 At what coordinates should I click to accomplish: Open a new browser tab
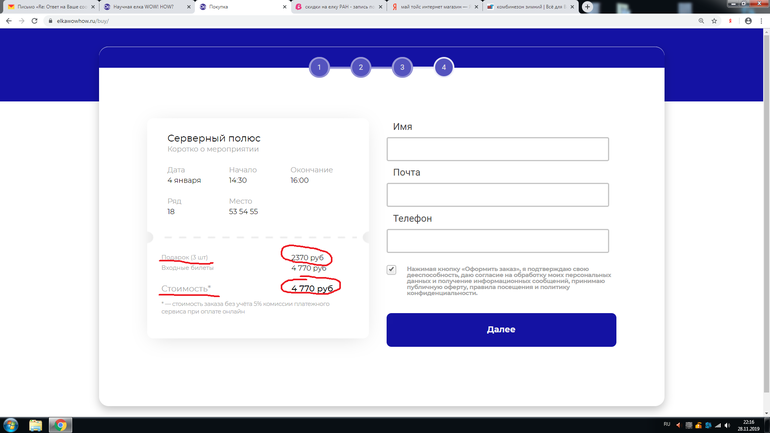tap(587, 7)
